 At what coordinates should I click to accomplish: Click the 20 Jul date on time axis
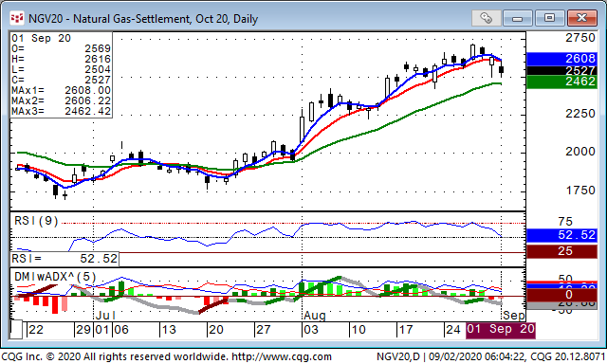click(x=215, y=330)
